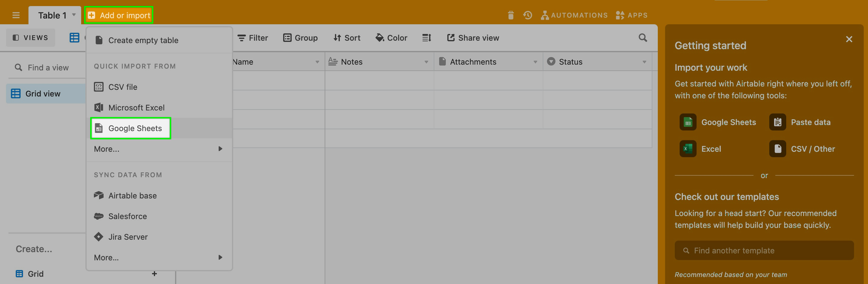The height and width of the screenshot is (284, 868).
Task: Click the search magnifier icon in toolbar
Action: pyautogui.click(x=643, y=38)
